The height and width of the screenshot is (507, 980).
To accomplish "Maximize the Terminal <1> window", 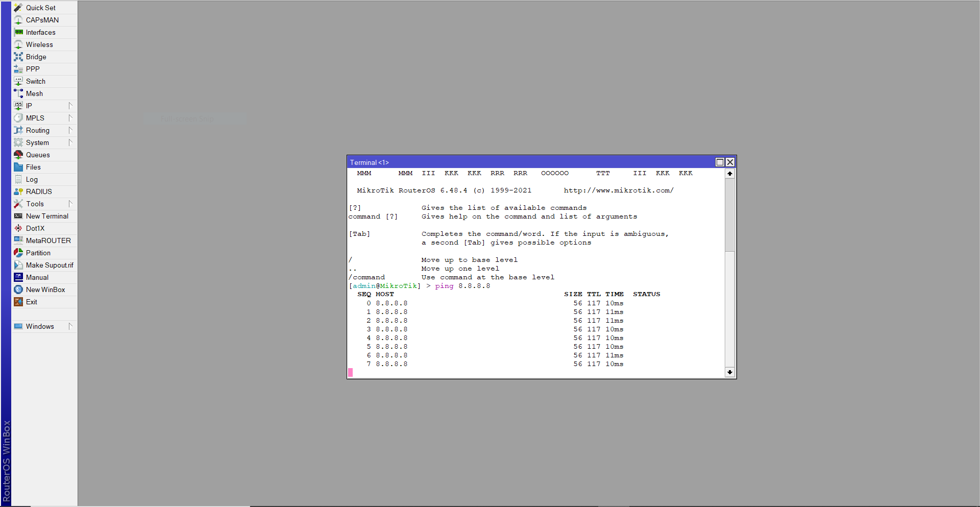I will [x=720, y=162].
